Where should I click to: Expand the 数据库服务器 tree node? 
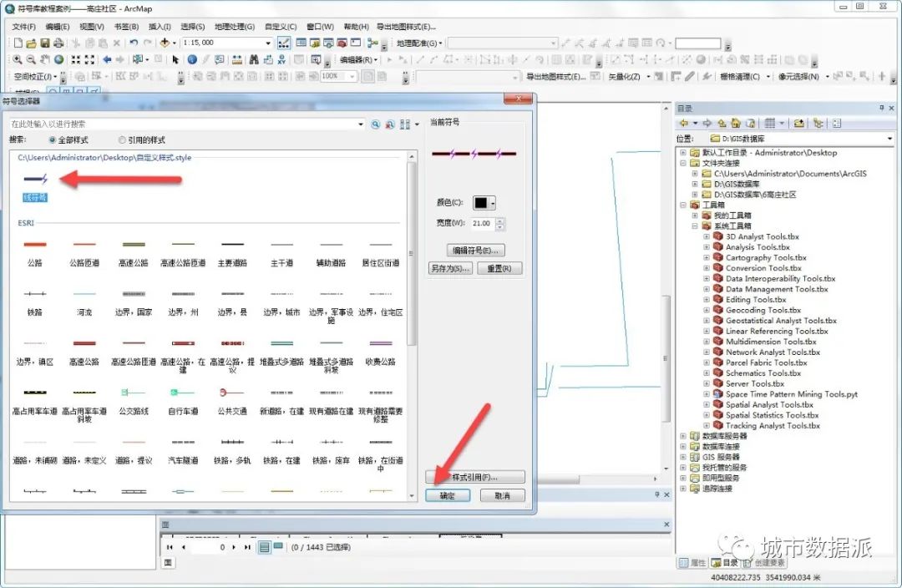click(683, 436)
